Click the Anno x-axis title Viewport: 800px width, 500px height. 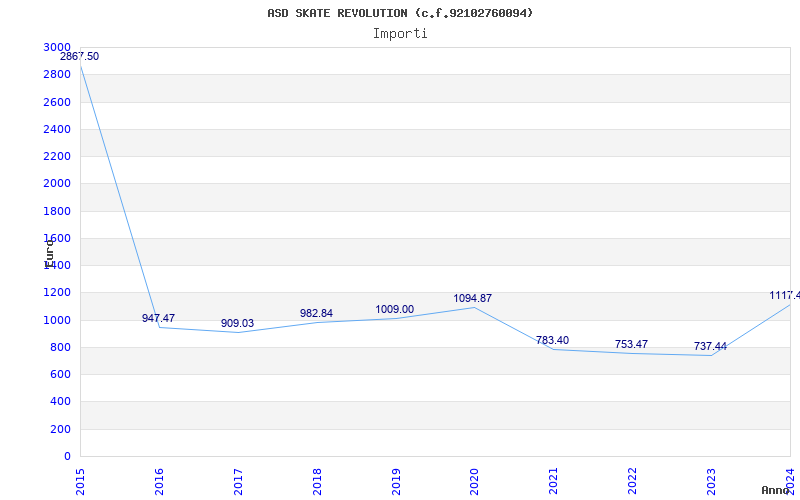click(x=776, y=490)
